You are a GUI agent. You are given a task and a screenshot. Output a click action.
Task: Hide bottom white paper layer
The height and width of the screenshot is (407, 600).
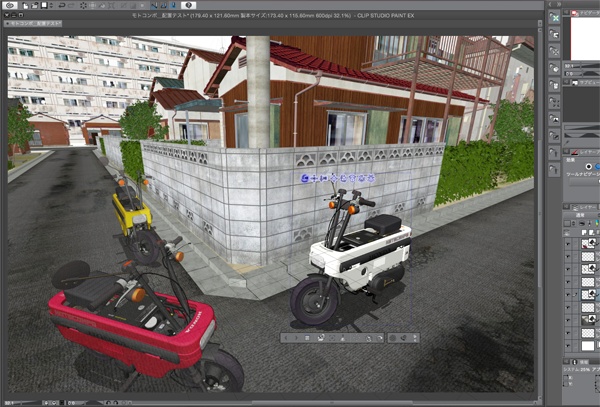pos(567,346)
